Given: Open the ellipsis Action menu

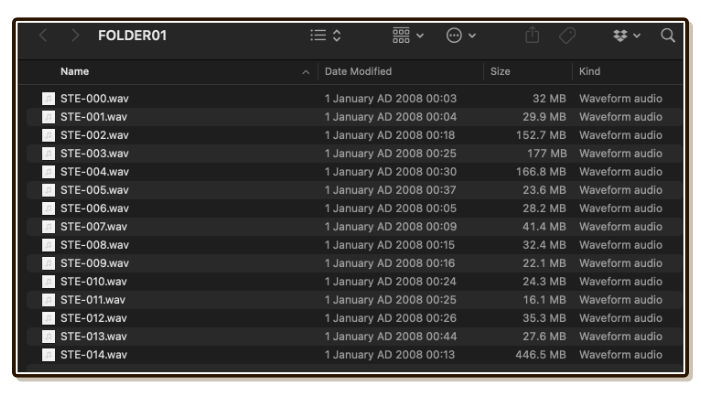Looking at the screenshot, I should click(x=454, y=35).
